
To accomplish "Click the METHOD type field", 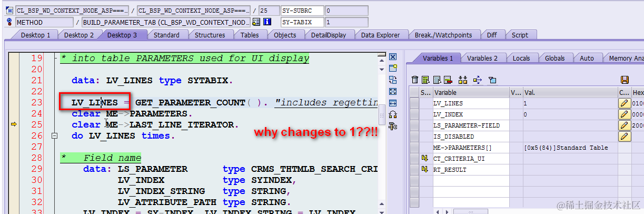I will tap(44, 22).
